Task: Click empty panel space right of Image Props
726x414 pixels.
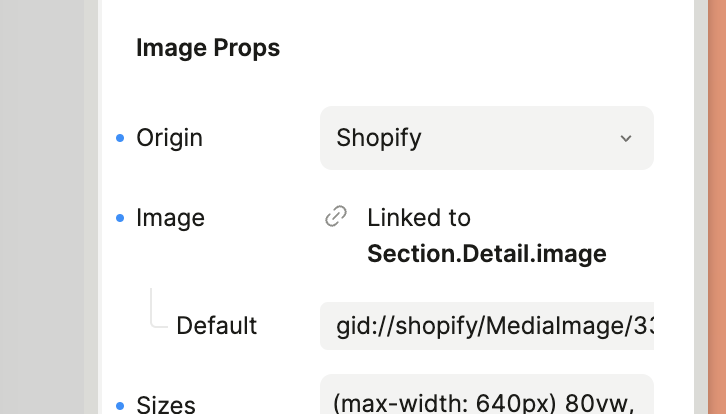Action: point(480,47)
